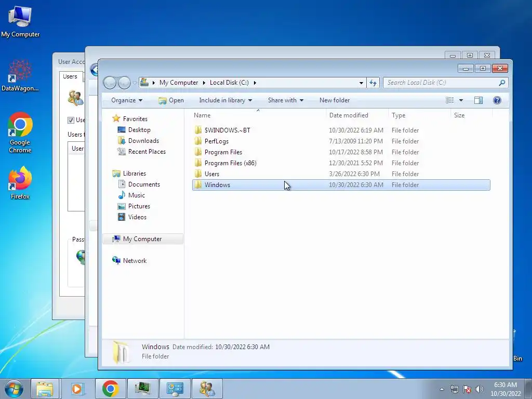Open the Music library
The width and height of the screenshot is (532, 399).
(137, 195)
